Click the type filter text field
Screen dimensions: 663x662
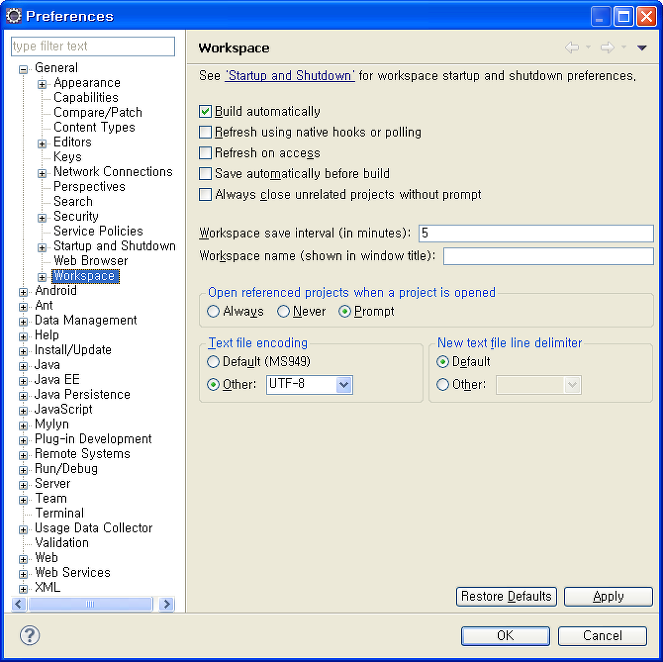click(x=93, y=46)
